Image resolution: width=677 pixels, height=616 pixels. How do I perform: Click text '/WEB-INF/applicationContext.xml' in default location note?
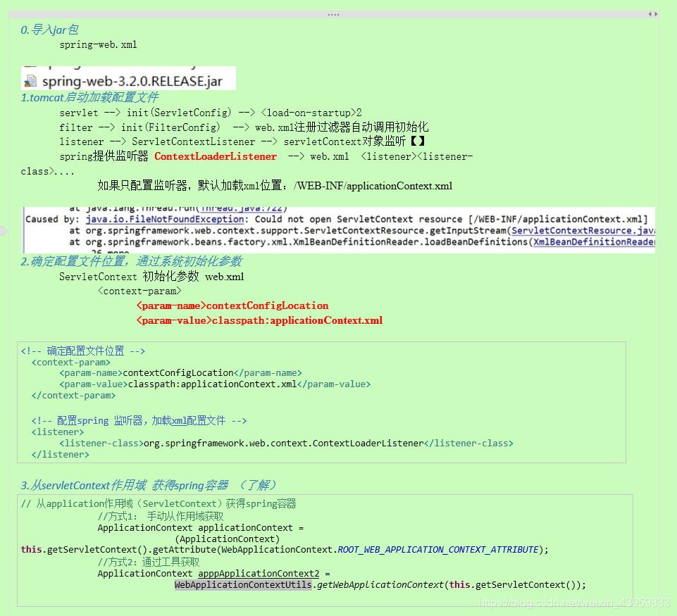pyautogui.click(x=373, y=186)
